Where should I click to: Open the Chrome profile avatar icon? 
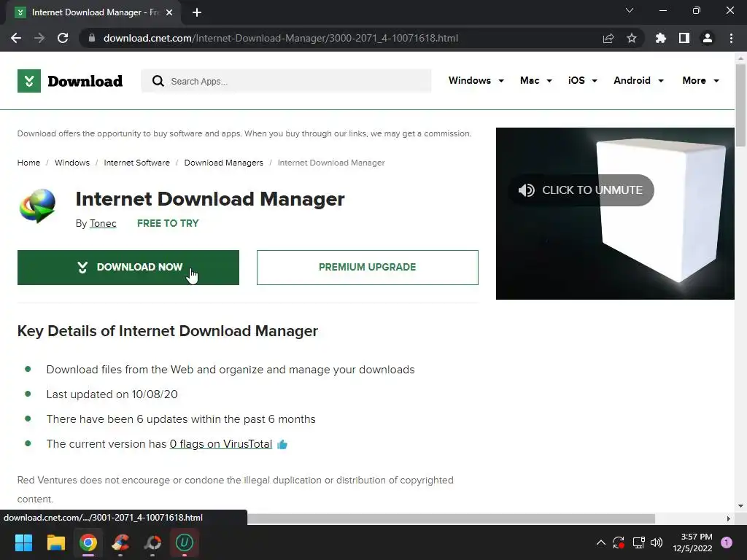tap(708, 38)
